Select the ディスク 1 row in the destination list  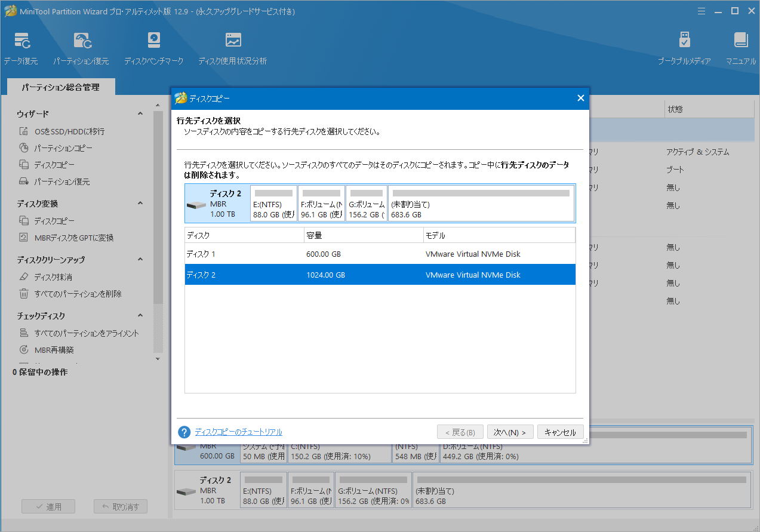380,254
